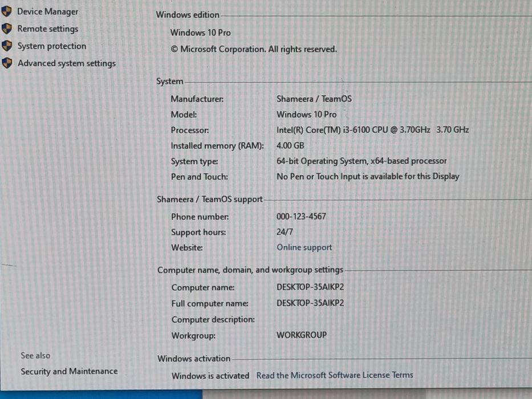Click the Computer name, domain, and workgroup heading
The height and width of the screenshot is (399, 532).
[x=250, y=270]
